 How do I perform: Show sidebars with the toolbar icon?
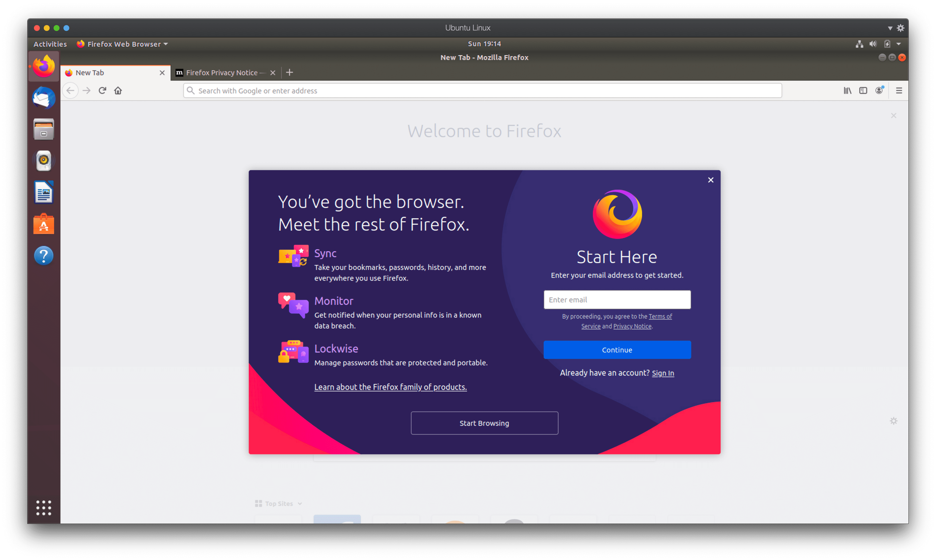click(863, 90)
